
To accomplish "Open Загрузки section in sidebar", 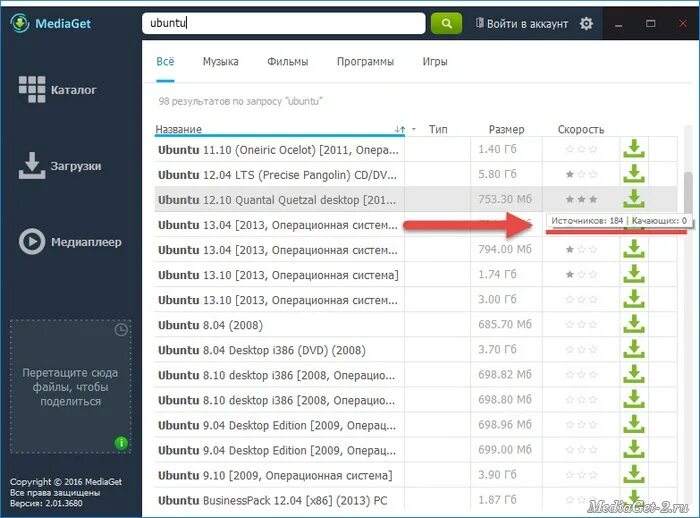I will click(60, 166).
